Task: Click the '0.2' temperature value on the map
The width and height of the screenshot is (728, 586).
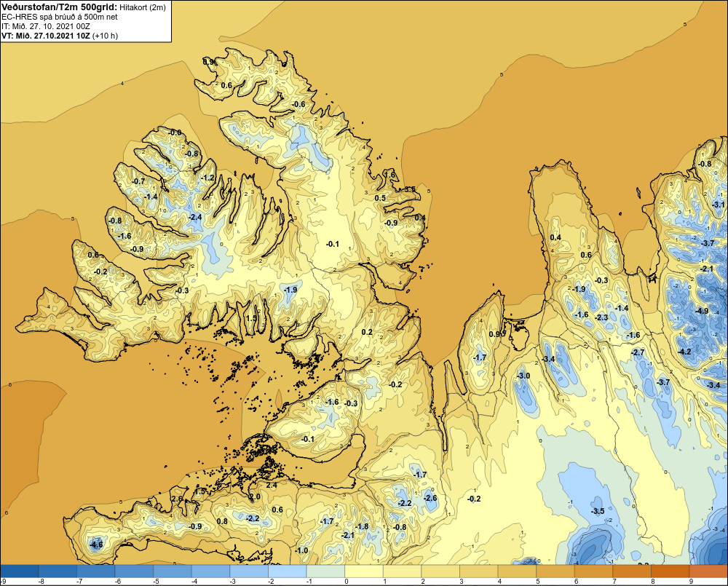Action: pyautogui.click(x=367, y=331)
